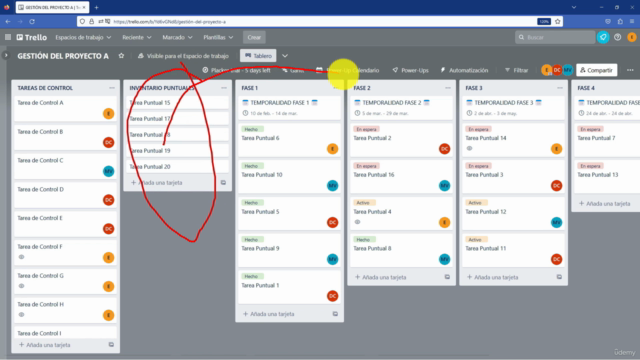640x360 pixels.
Task: Open notifications via blue bell icon
Action: (603, 37)
